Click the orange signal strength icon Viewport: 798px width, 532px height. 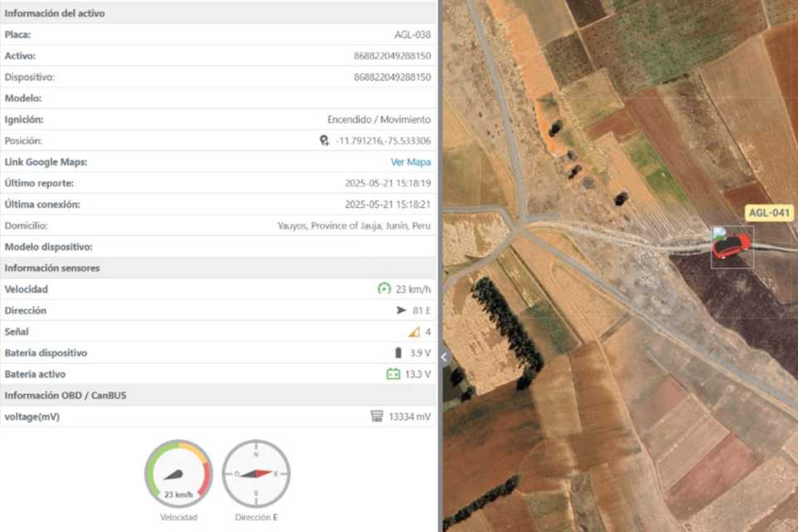point(414,332)
